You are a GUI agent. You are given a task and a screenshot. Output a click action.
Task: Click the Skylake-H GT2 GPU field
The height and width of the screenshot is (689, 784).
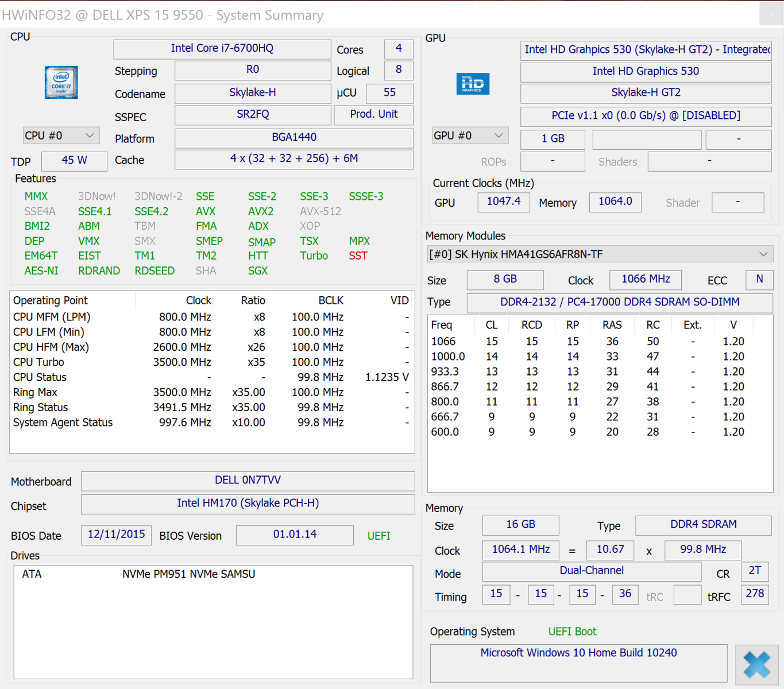tap(646, 93)
